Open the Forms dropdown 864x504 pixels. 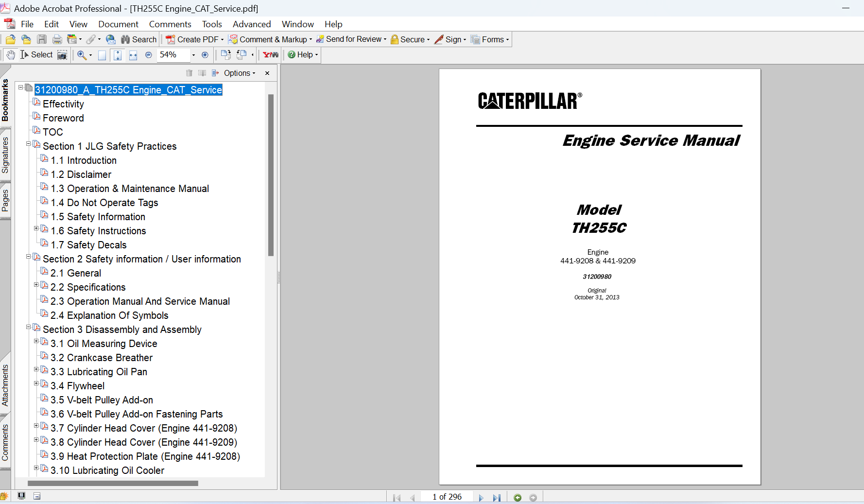[x=490, y=39]
